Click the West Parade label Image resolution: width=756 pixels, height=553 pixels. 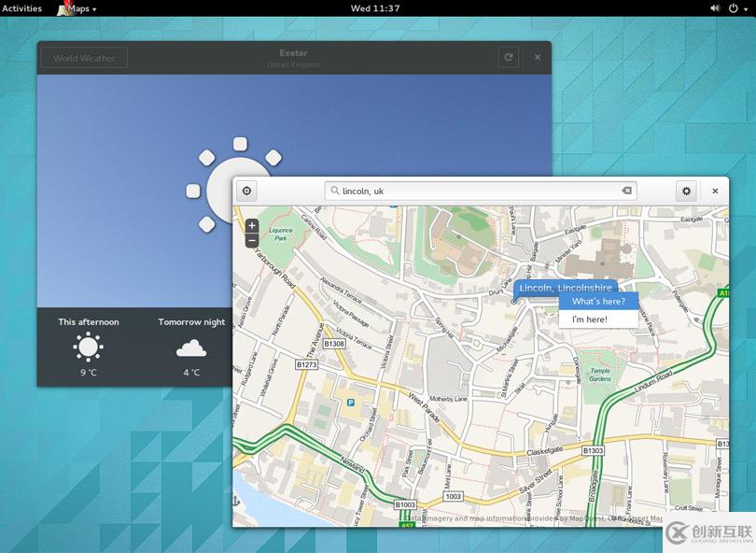(424, 407)
